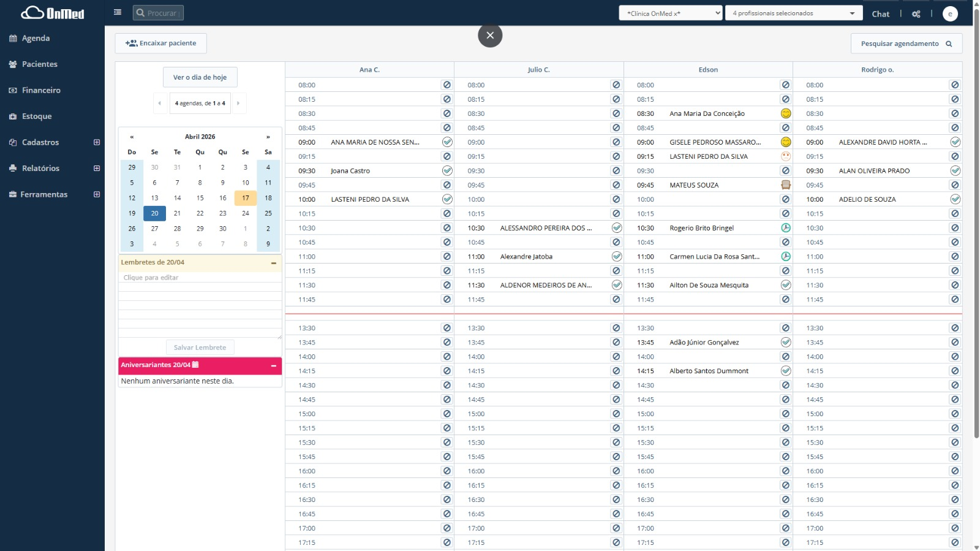Click calendar icon in Aniversariantes header
980x551 pixels.
click(195, 365)
